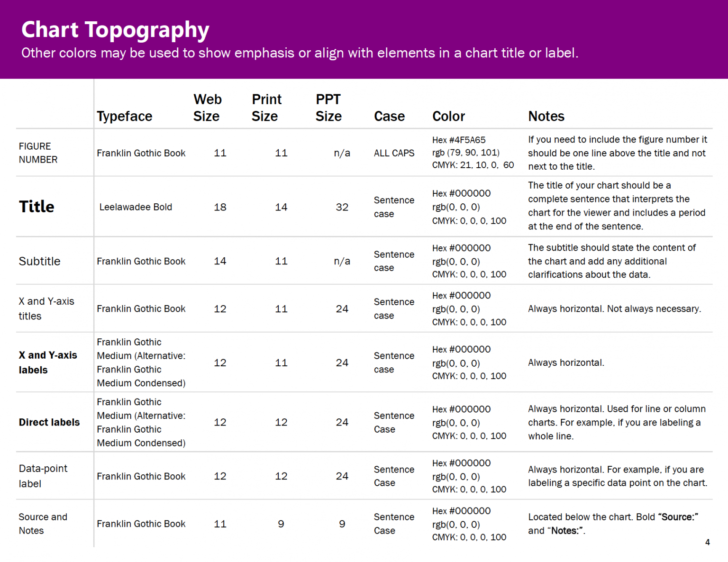Click the Leelawadee Bold typeface cell
This screenshot has height=562, width=728.
(136, 207)
